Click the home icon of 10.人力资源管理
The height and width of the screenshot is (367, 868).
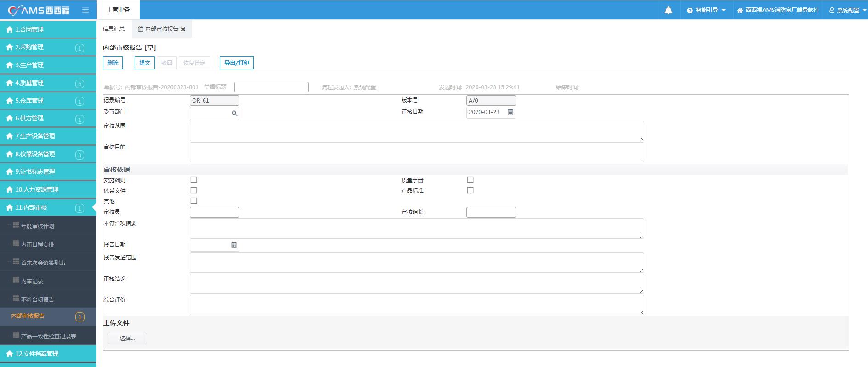pyautogui.click(x=10, y=189)
